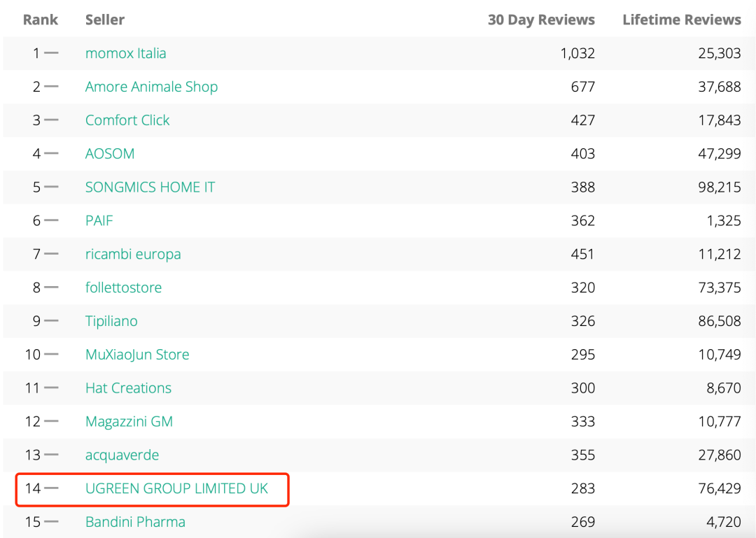Open the acquaverde seller page
756x538 pixels.
click(122, 455)
